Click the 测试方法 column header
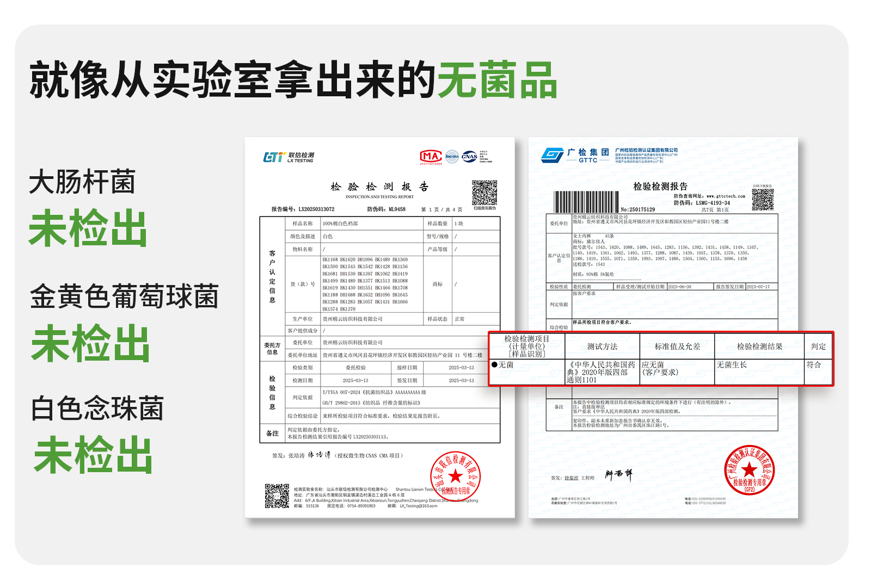The height and width of the screenshot is (588, 871). 602,346
